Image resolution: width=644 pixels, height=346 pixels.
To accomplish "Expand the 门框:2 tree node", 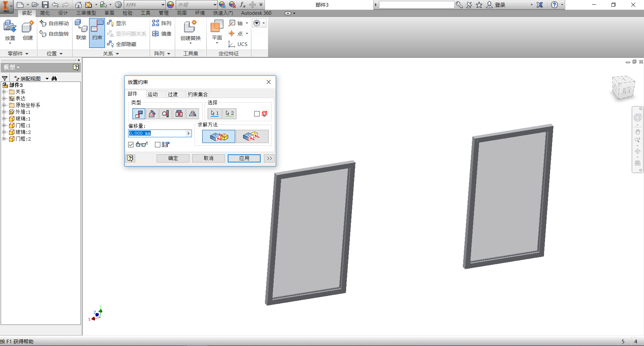I will click(x=4, y=139).
